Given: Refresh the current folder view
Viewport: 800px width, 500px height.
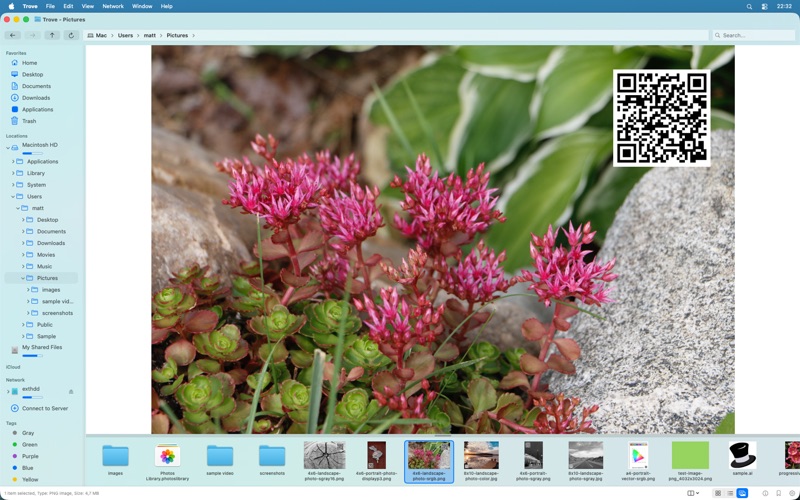Looking at the screenshot, I should point(71,35).
